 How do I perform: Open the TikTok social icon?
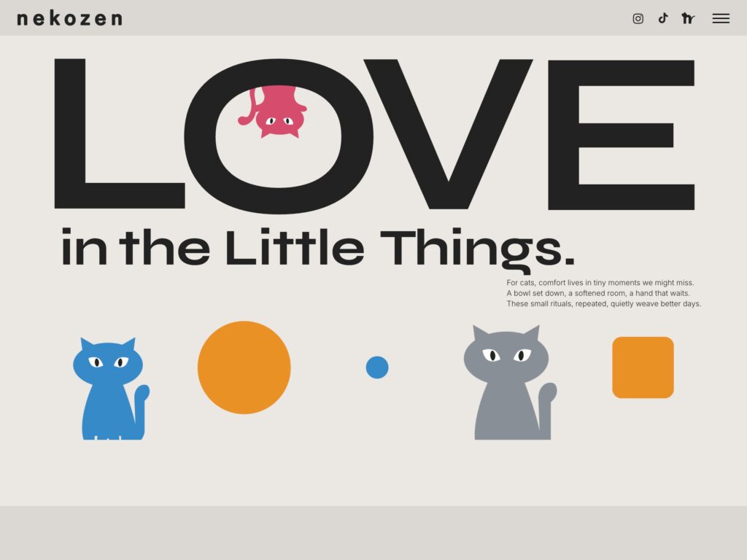point(663,18)
